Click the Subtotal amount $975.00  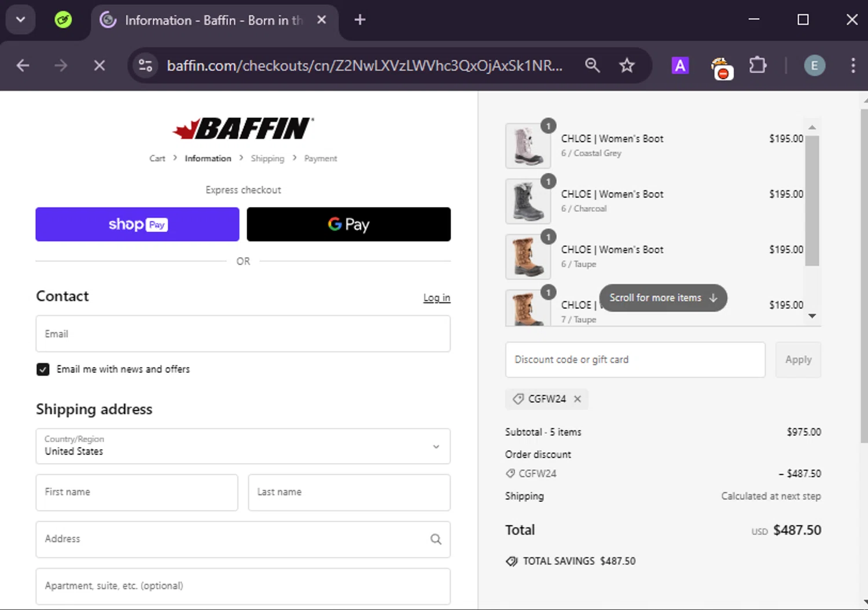[804, 432]
